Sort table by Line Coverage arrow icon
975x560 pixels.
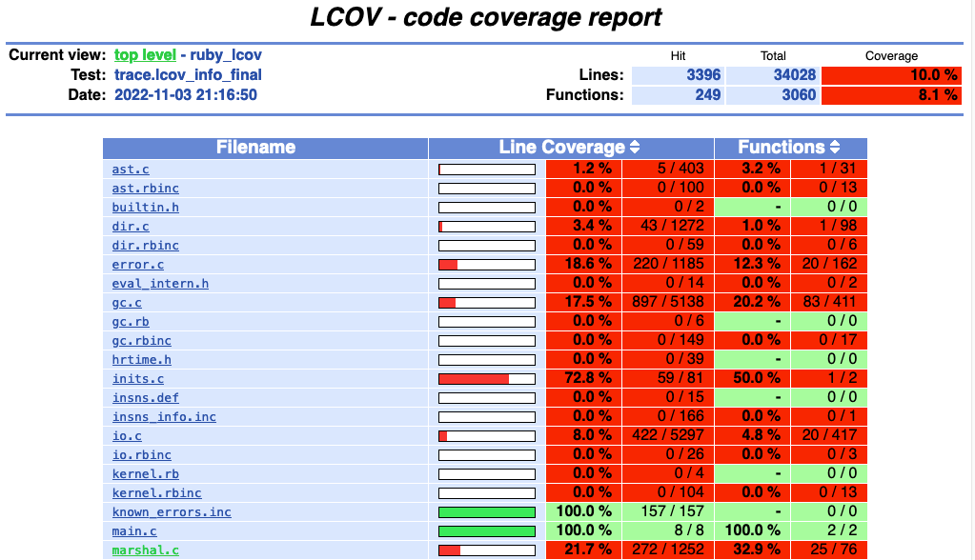click(635, 148)
